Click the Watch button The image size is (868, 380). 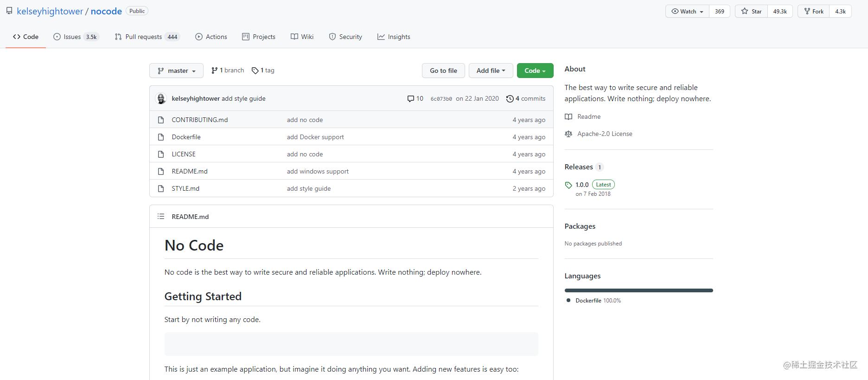click(x=687, y=11)
